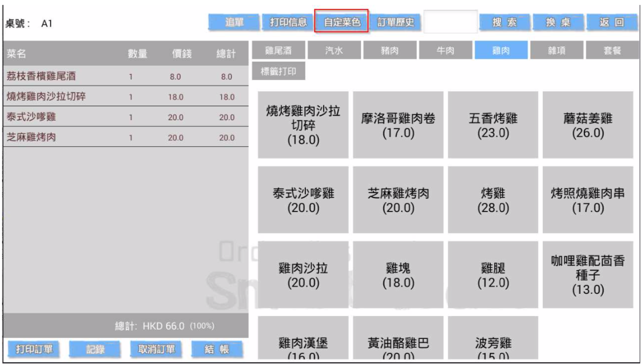This screenshot has width=642, height=364.
Task: Focus the search input field
Action: point(450,22)
